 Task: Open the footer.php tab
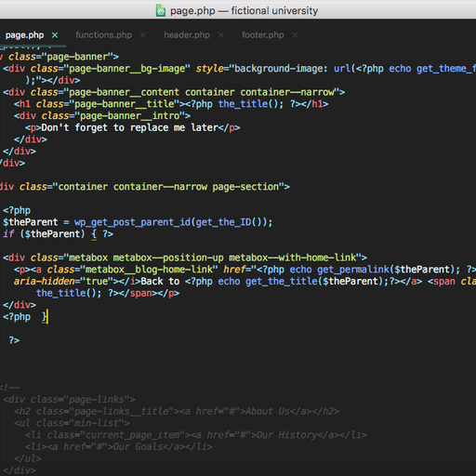262,35
